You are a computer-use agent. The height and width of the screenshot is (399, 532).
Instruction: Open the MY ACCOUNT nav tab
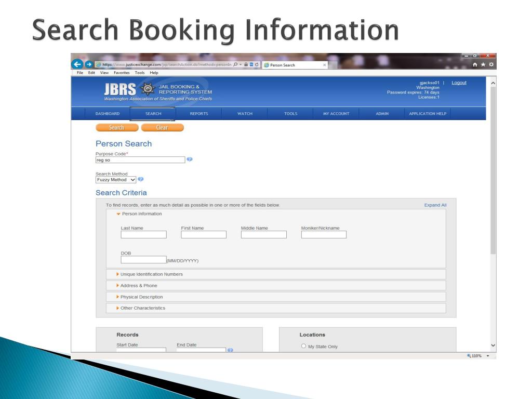(x=336, y=114)
